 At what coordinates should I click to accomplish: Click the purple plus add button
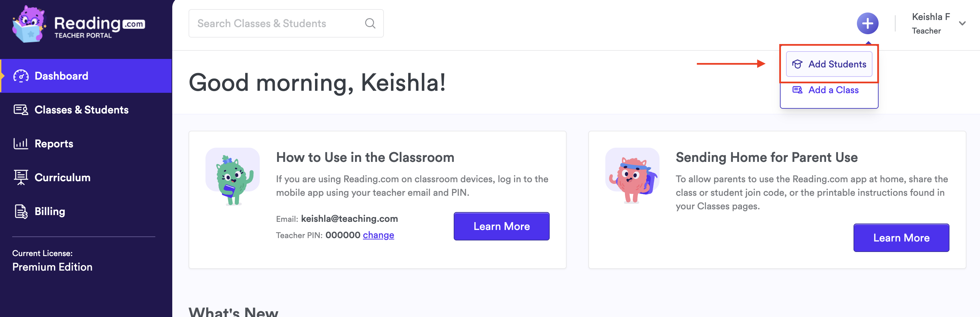[867, 24]
